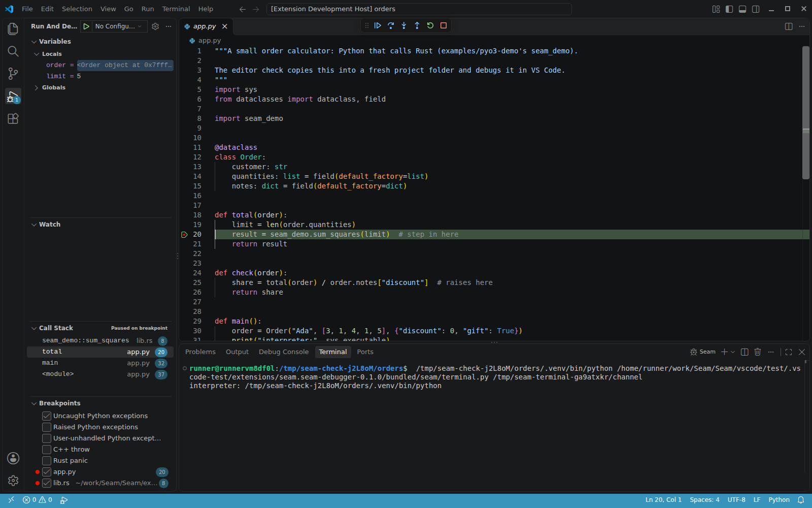
Task: Click the debug Step Out button
Action: click(x=417, y=25)
